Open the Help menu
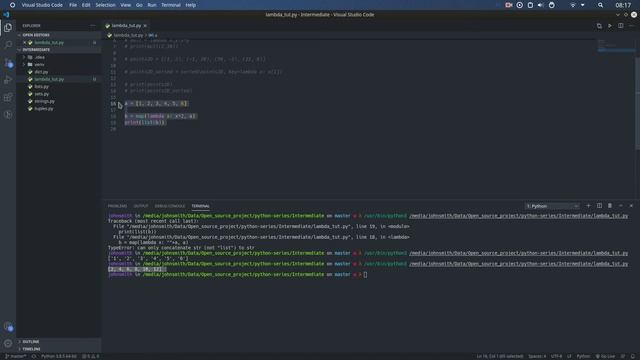 [x=191, y=5]
